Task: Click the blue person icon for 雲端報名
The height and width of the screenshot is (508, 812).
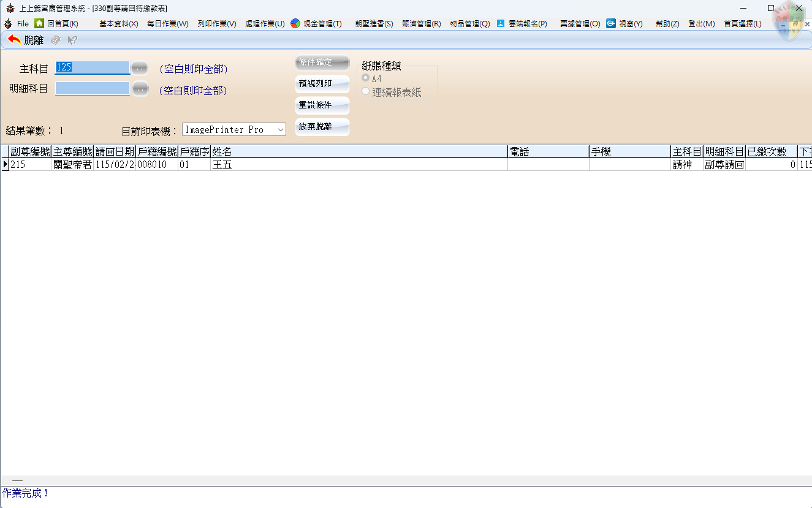Action: click(x=501, y=23)
